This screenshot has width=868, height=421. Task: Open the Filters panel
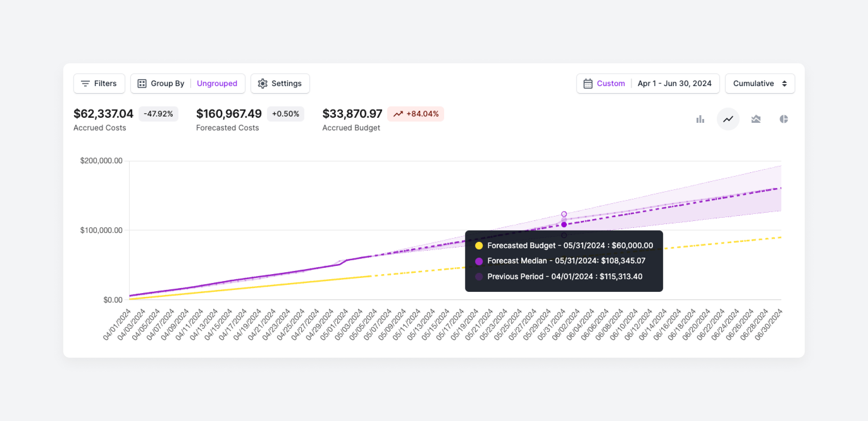[99, 83]
